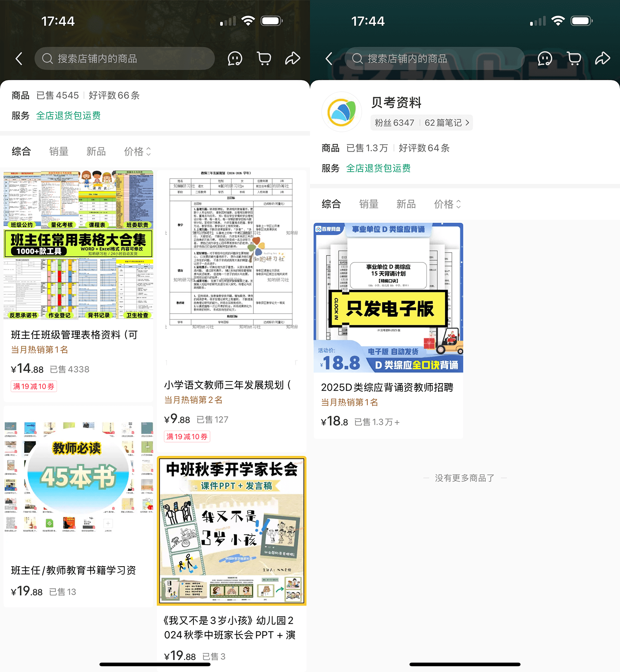Open 教师必读 45本书 product image
Viewport: 620px width, 672px height.
(x=78, y=480)
